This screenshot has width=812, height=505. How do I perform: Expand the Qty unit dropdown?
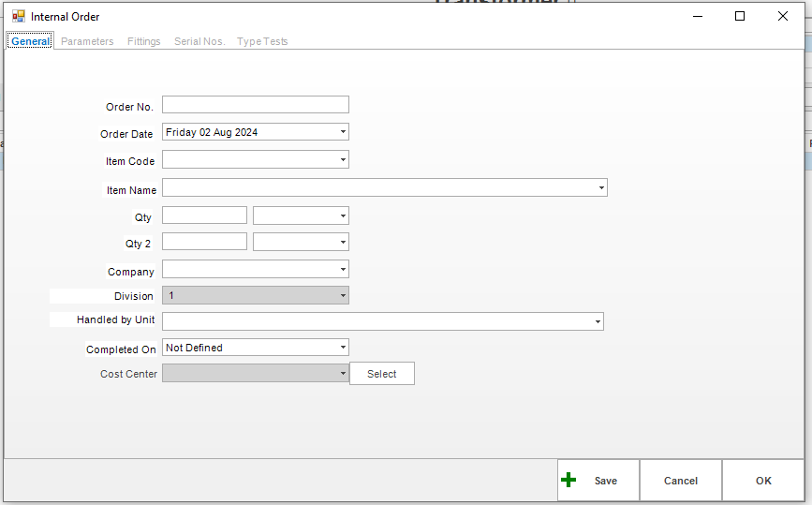(344, 215)
